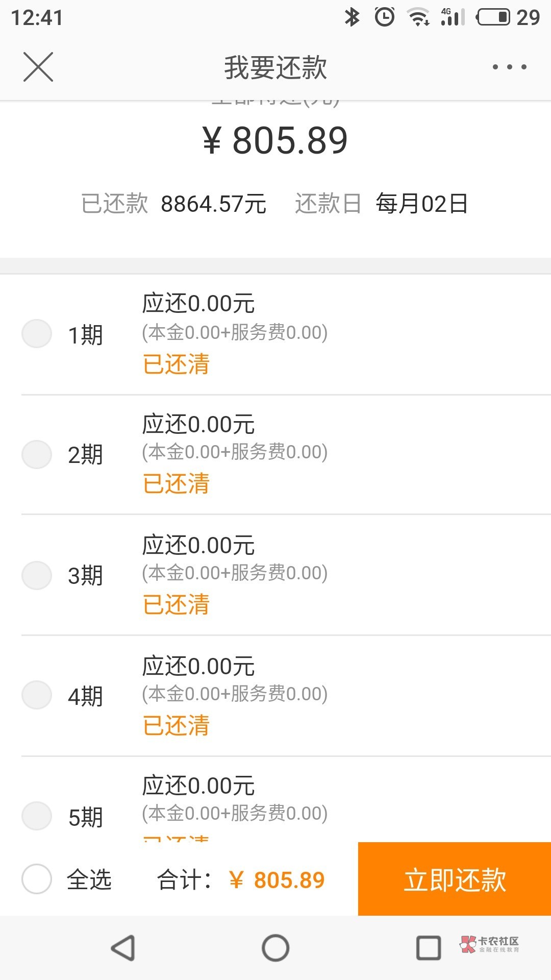Image resolution: width=551 pixels, height=980 pixels.
Task: Open recent apps square icon
Action: tap(429, 948)
